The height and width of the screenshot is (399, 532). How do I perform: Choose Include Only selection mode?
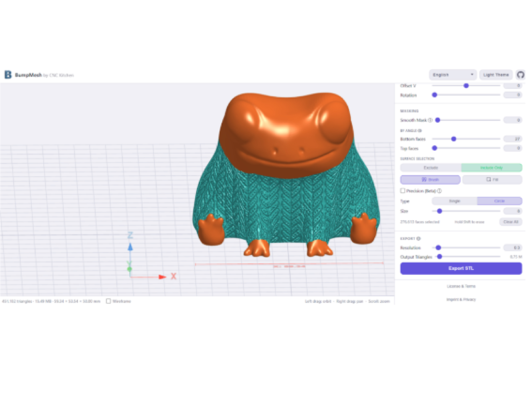coord(491,168)
